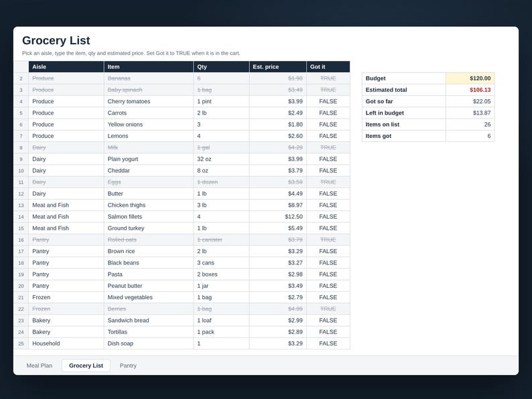The width and height of the screenshot is (532, 399).
Task: Select the Est. price column header
Action: pos(278,67)
